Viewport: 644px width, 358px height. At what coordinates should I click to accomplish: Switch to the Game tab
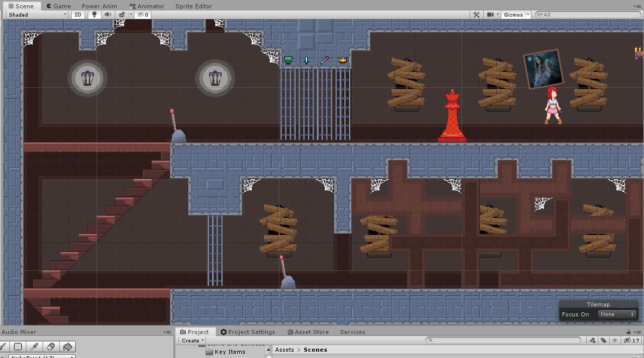point(58,6)
